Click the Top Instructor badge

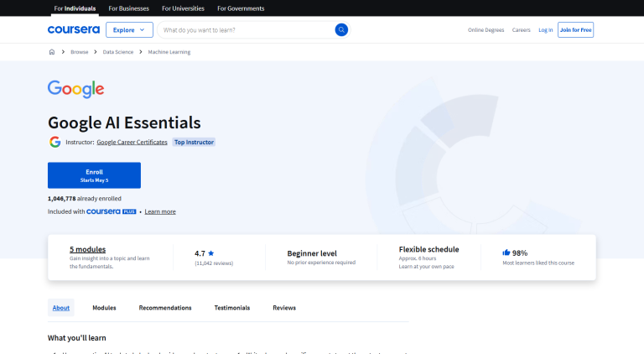point(194,142)
